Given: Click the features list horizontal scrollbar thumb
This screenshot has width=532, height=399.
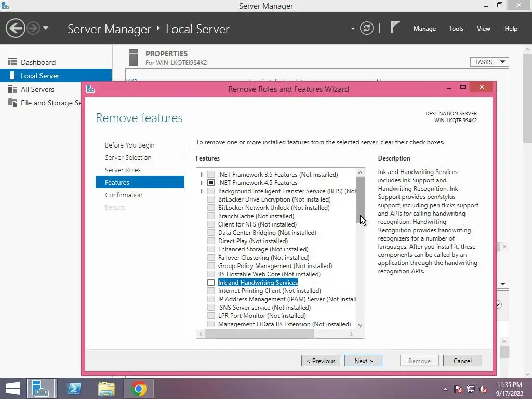Looking at the screenshot, I should pos(260,334).
